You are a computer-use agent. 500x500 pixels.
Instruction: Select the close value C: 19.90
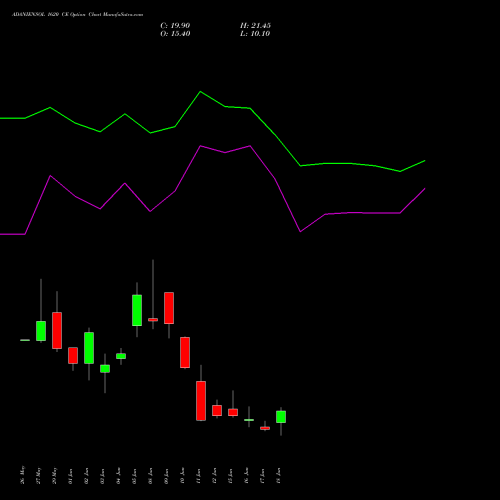click(x=175, y=26)
